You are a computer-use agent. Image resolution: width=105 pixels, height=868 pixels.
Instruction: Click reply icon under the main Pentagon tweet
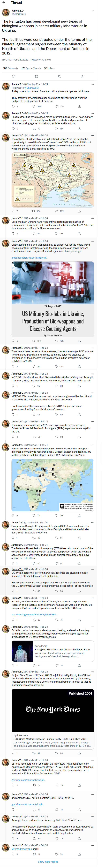click(x=14, y=76)
